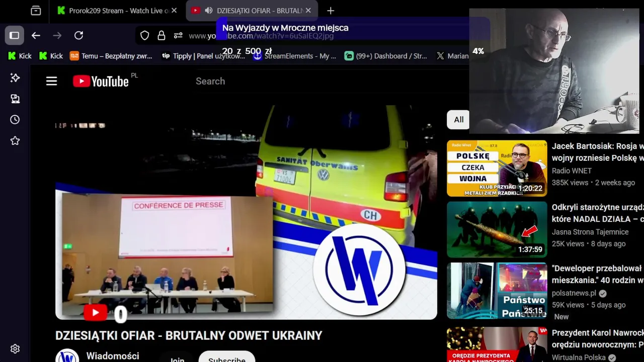Reload the current page

coord(78,36)
